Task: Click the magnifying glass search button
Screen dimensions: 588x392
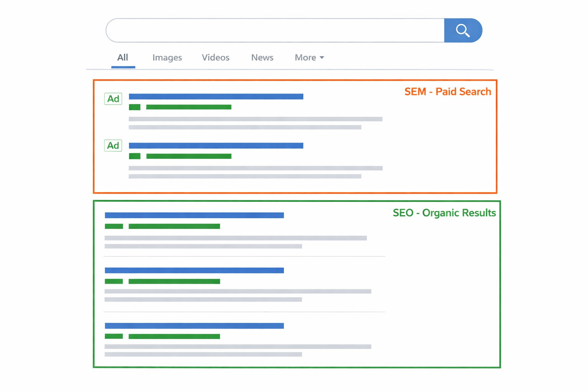Action: [462, 31]
